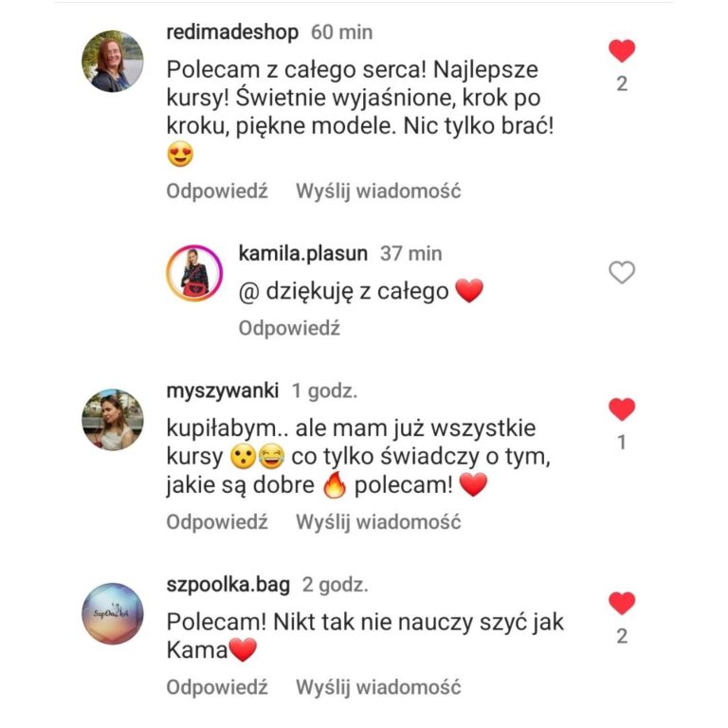Open the redimadeshop username link

[x=232, y=32]
